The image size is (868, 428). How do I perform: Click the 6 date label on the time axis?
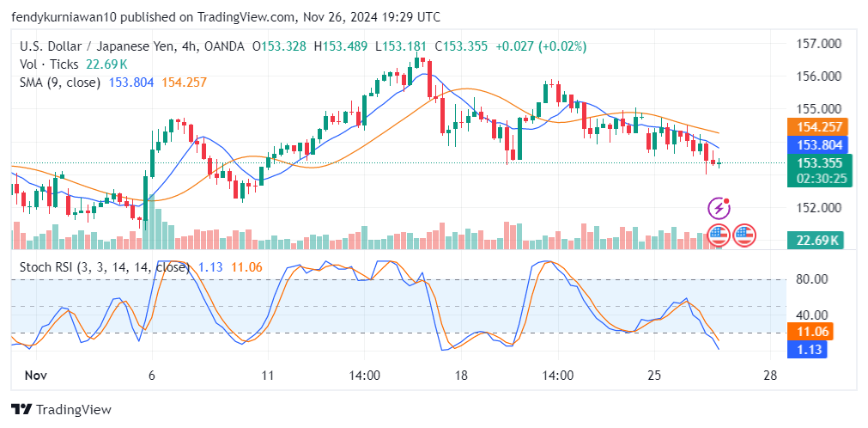[153, 376]
